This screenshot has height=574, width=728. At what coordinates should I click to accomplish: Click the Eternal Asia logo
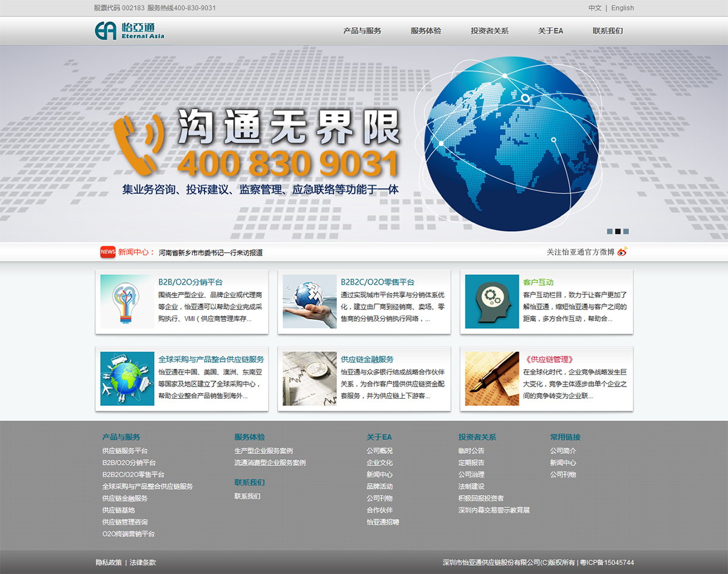click(129, 31)
